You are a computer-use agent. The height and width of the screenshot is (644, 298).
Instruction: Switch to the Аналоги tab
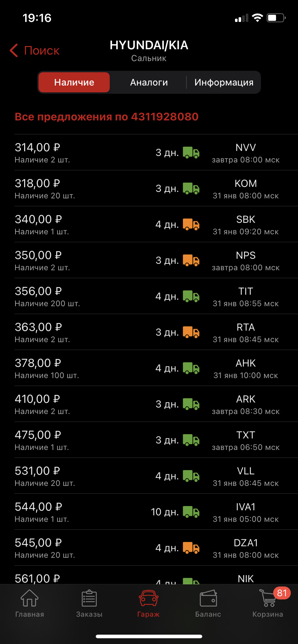point(149,82)
